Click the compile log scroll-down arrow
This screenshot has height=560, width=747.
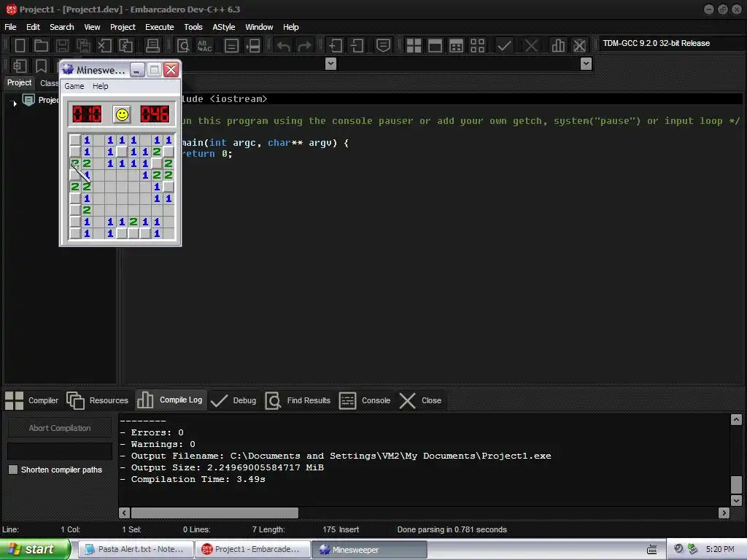[x=736, y=500]
